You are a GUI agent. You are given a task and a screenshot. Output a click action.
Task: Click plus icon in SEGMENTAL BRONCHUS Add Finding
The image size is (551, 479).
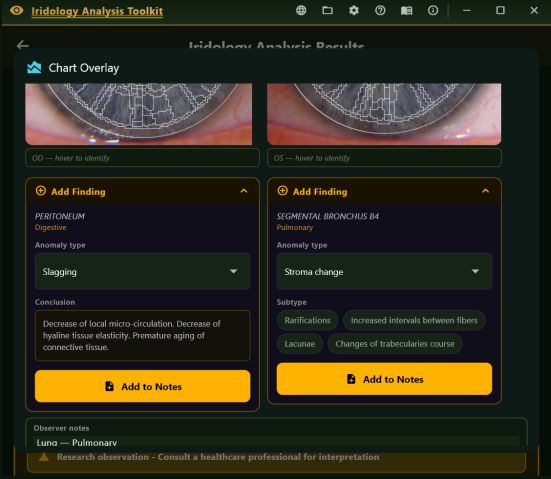[x=283, y=191]
